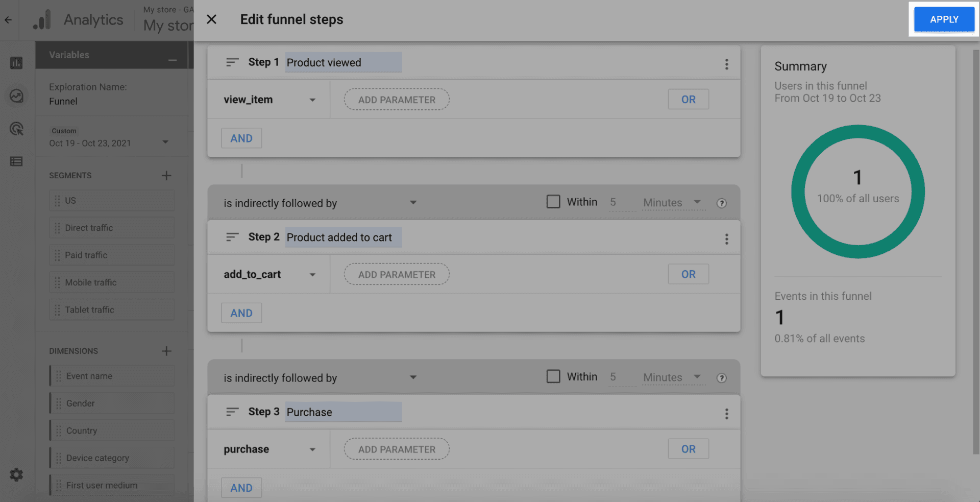Screen dimensions: 980x502
Task: Click the Admin settings gear icon
Action: pyautogui.click(x=16, y=475)
